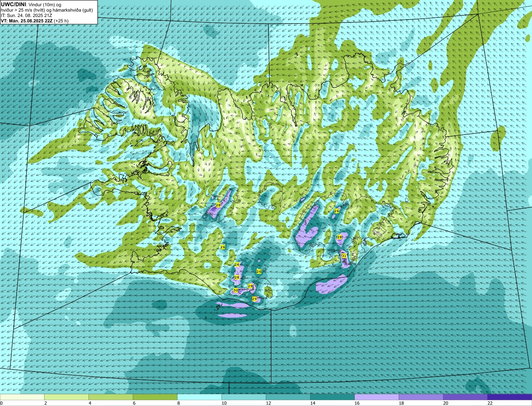Click the legend tick label 22
The width and height of the screenshot is (532, 406).
pos(490,403)
